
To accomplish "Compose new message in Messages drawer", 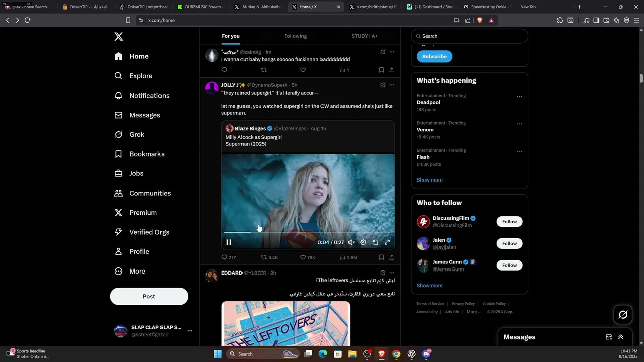I will [609, 337].
